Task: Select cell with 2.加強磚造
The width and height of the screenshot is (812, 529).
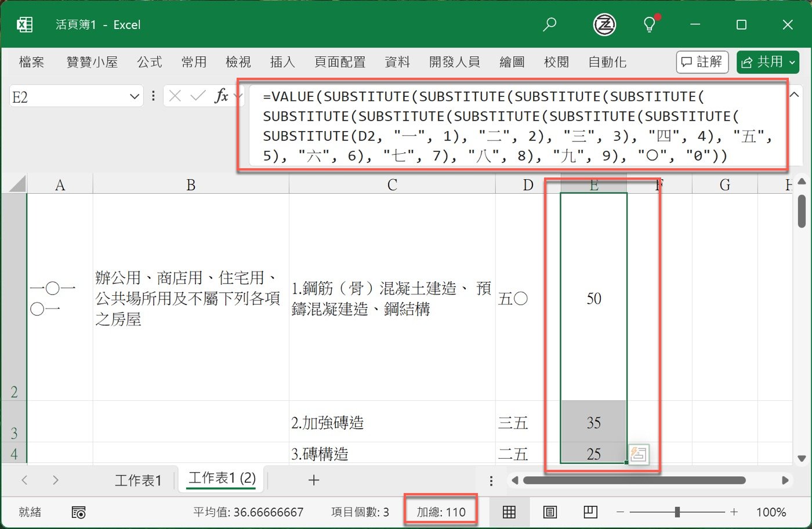Action: [392, 422]
